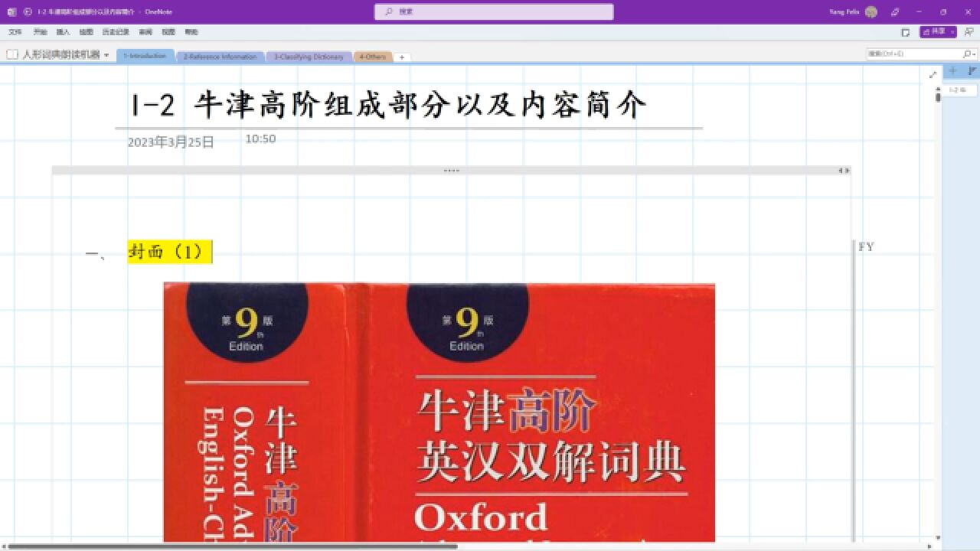Click the OneNote app icon in title bar
980x551 pixels.
tap(11, 11)
